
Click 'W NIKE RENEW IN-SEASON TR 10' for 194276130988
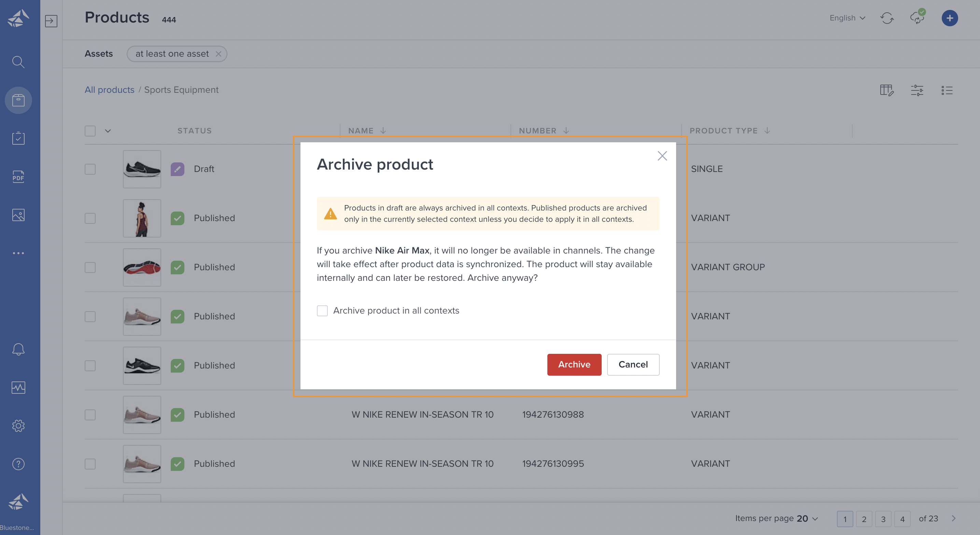coord(422,415)
